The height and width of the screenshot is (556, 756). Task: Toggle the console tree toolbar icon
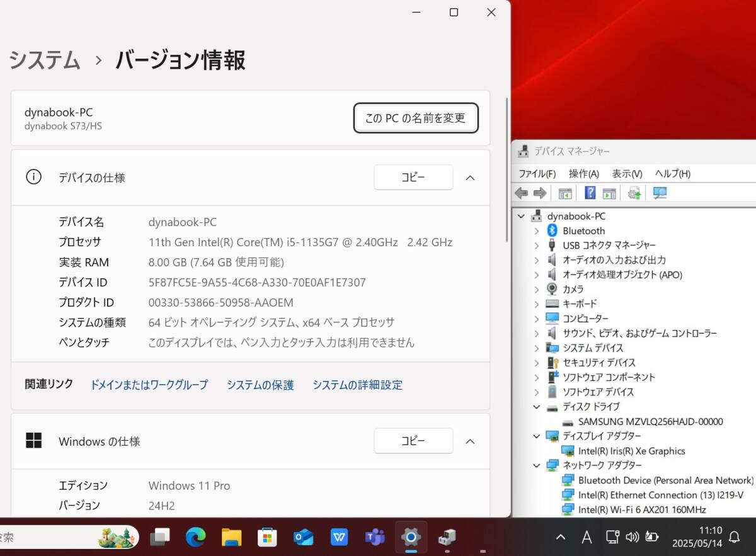[565, 193]
